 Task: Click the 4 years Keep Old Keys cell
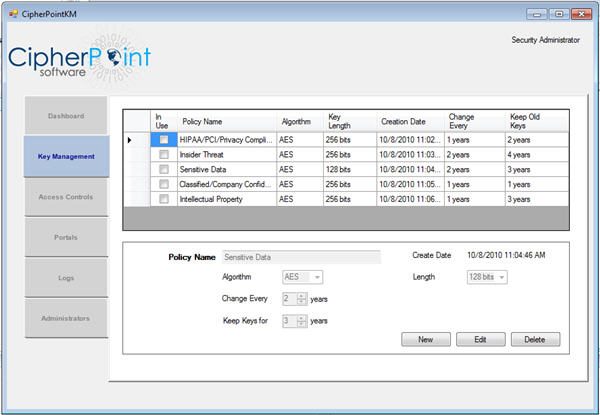point(537,155)
